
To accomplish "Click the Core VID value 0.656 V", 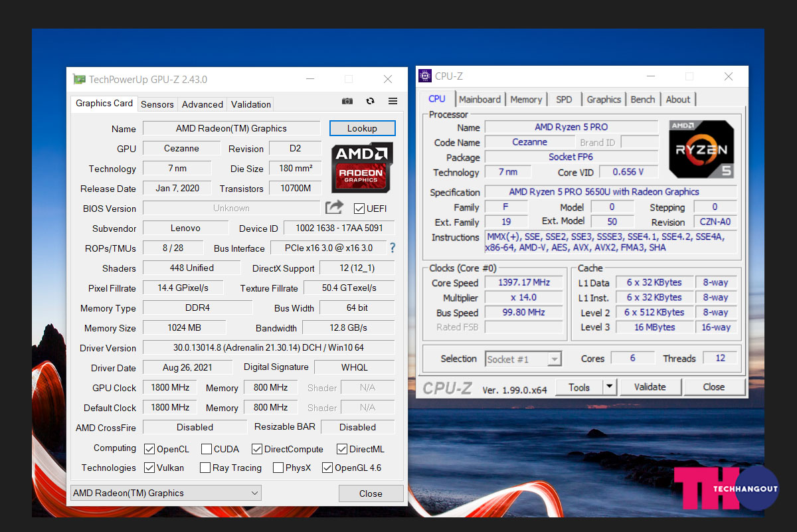I will [628, 171].
